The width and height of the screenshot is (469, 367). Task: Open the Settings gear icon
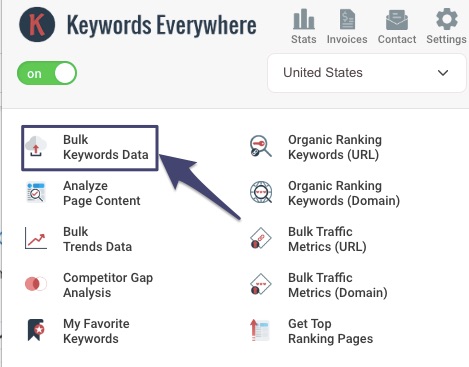point(447,19)
